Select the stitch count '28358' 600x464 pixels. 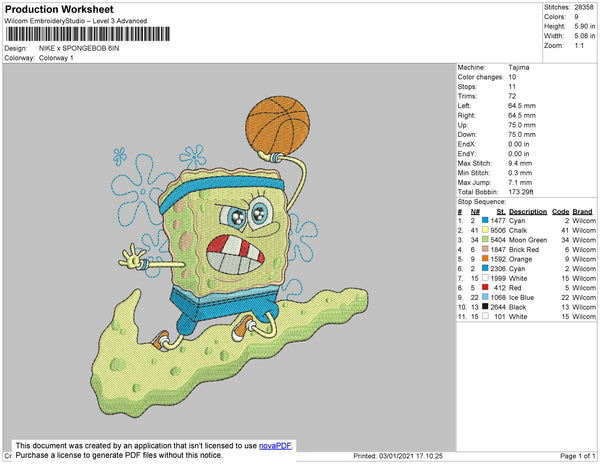pos(585,7)
